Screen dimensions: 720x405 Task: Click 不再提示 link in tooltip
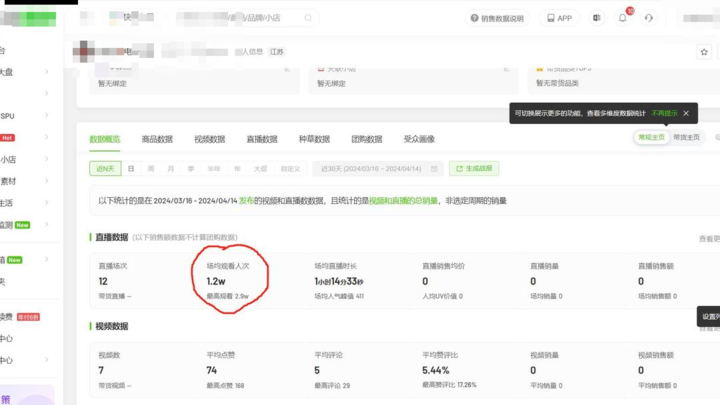pos(664,114)
